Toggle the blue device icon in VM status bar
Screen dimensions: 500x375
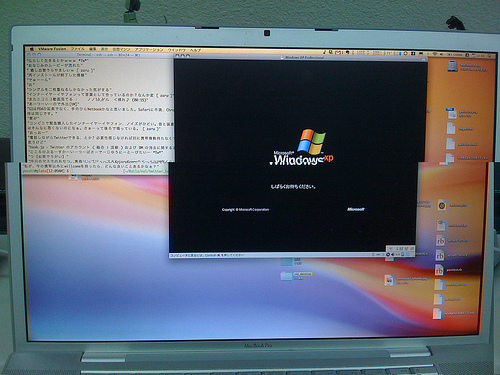407,254
